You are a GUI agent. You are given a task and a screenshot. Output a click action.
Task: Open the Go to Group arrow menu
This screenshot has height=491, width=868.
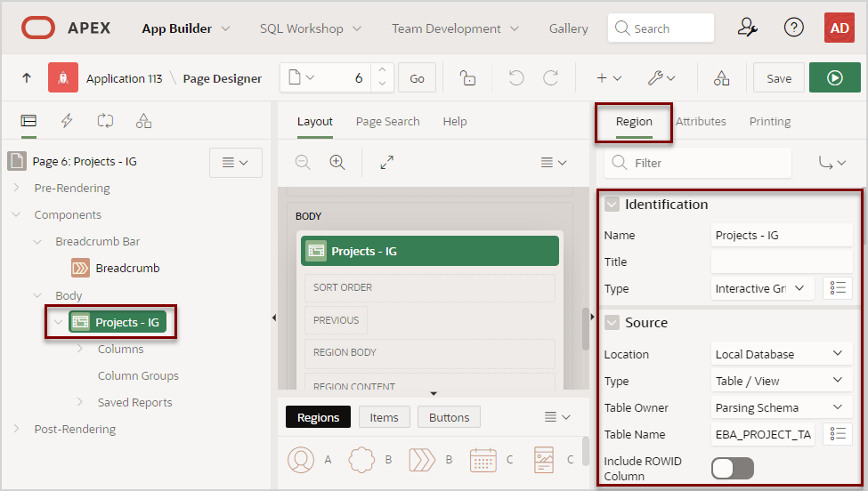pyautogui.click(x=832, y=163)
